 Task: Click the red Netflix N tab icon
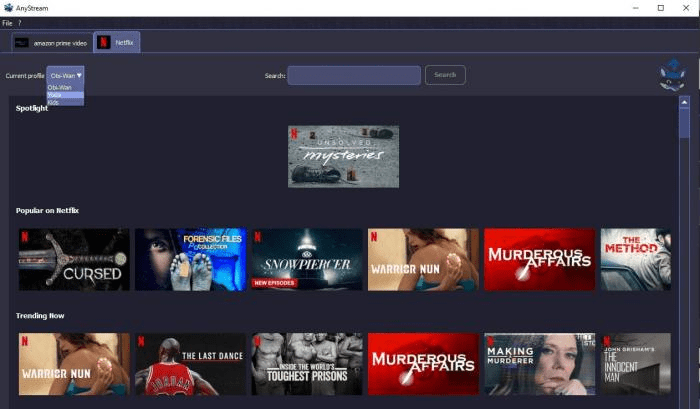coord(103,42)
